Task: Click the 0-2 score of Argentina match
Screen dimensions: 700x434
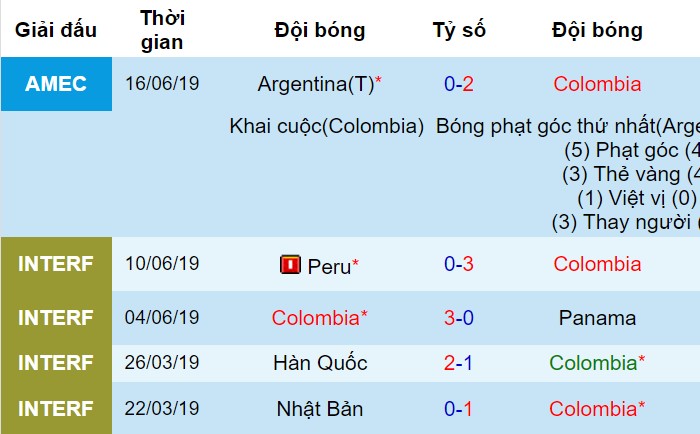Action: tap(458, 84)
